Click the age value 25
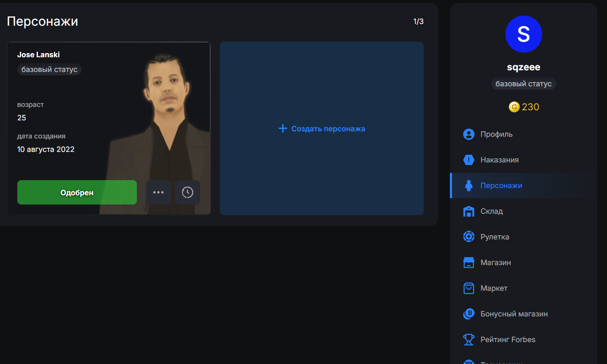This screenshot has height=364, width=607. 21,118
